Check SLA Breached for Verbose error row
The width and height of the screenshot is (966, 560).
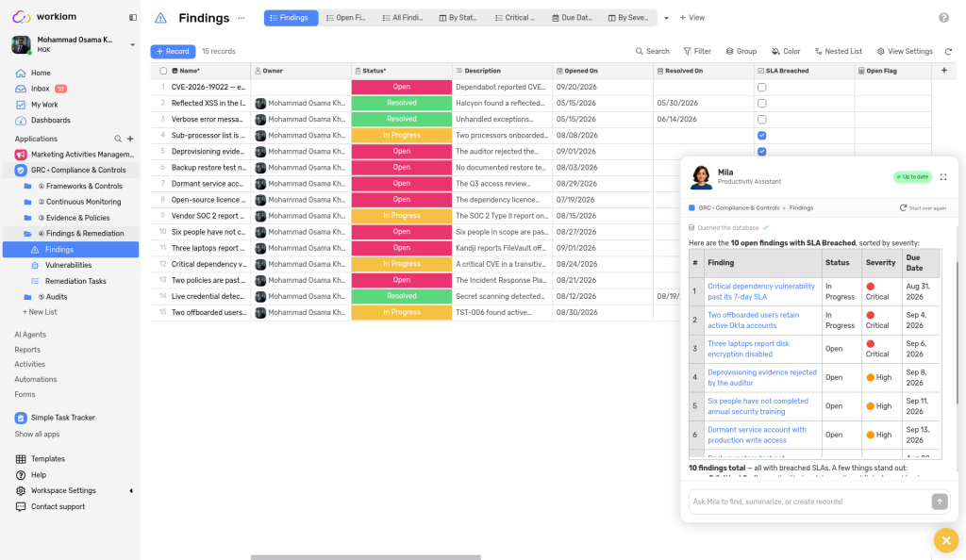tap(762, 120)
